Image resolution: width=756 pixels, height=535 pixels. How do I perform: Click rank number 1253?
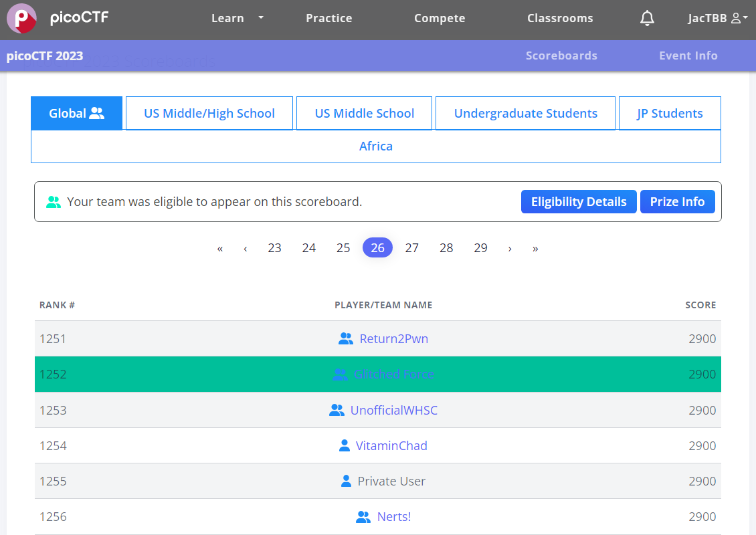coord(53,410)
